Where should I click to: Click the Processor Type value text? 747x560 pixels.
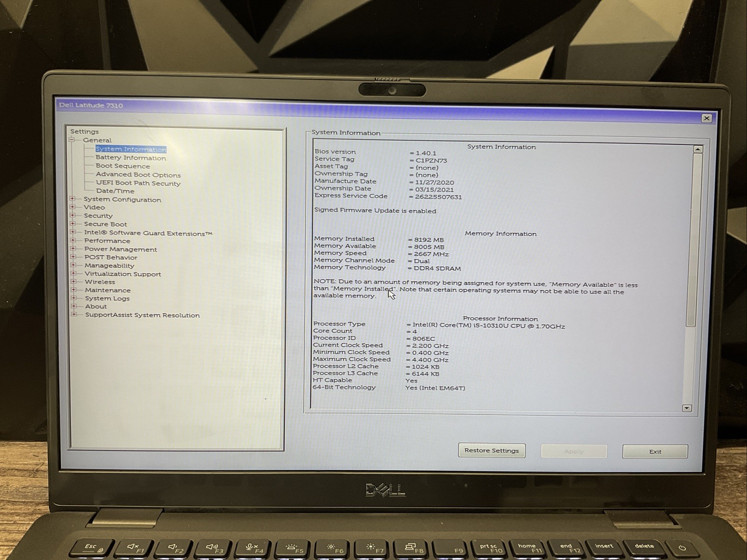tap(489, 326)
